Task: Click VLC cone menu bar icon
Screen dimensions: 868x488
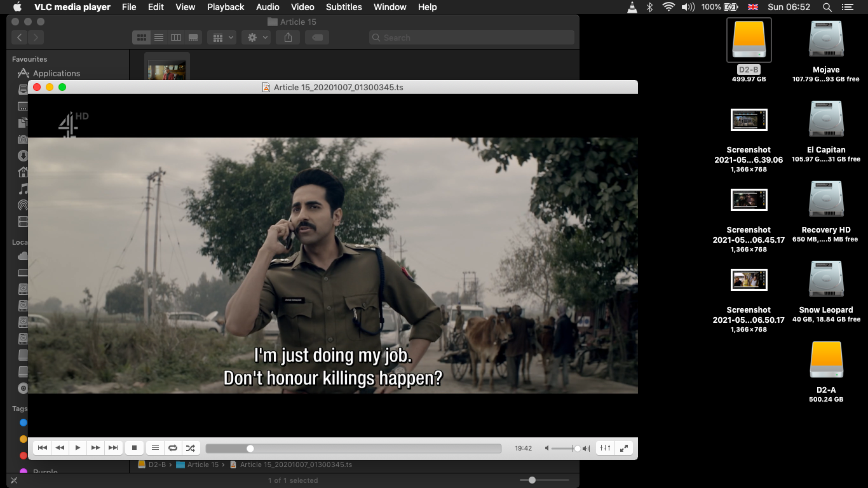Action: 632,7
